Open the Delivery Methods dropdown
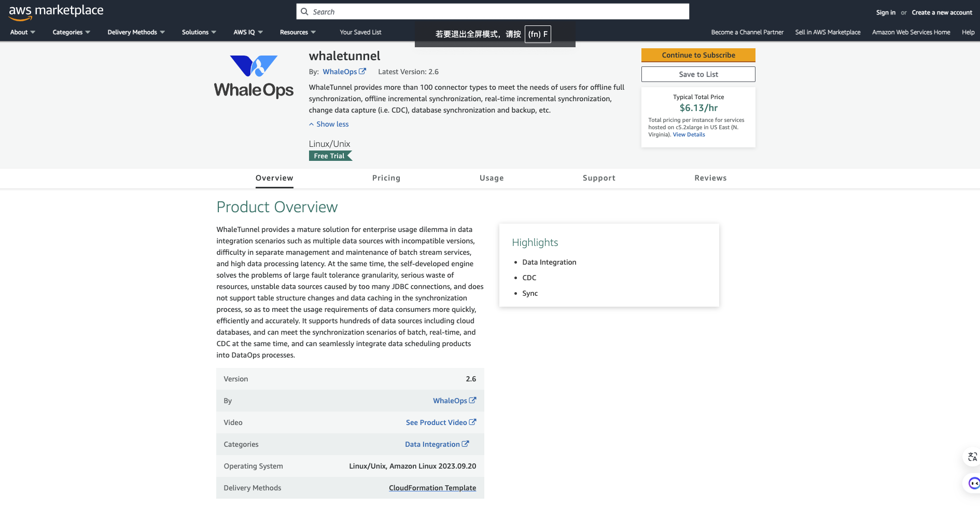 coord(136,32)
